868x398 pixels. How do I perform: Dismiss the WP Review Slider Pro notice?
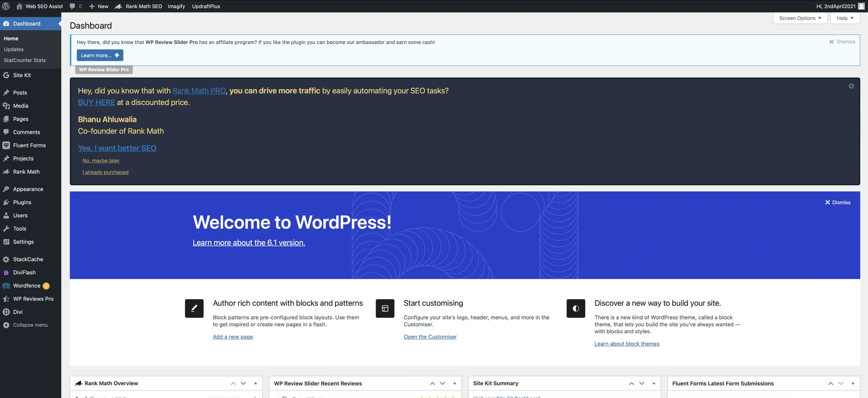842,42
